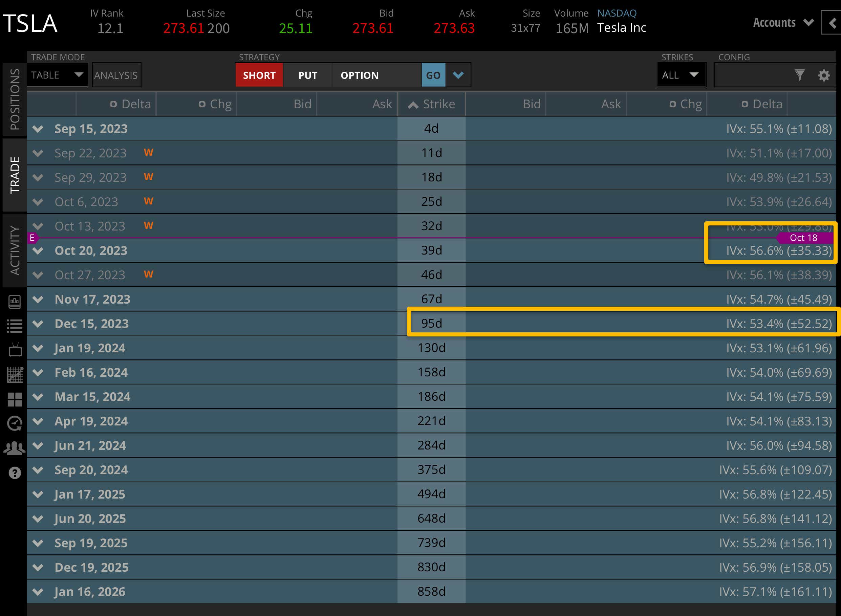The height and width of the screenshot is (616, 841).
Task: Open the grid chart icon
Action: (15, 375)
